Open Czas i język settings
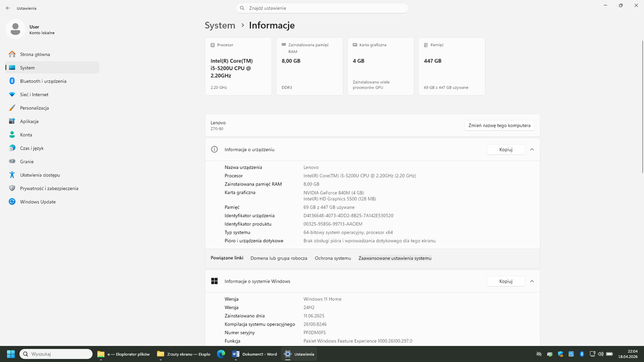This screenshot has height=362, width=644. coord(52,148)
